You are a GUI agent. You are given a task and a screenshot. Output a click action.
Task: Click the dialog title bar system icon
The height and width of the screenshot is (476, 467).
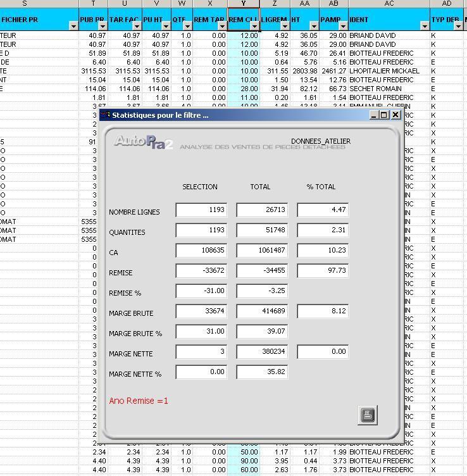click(106, 115)
